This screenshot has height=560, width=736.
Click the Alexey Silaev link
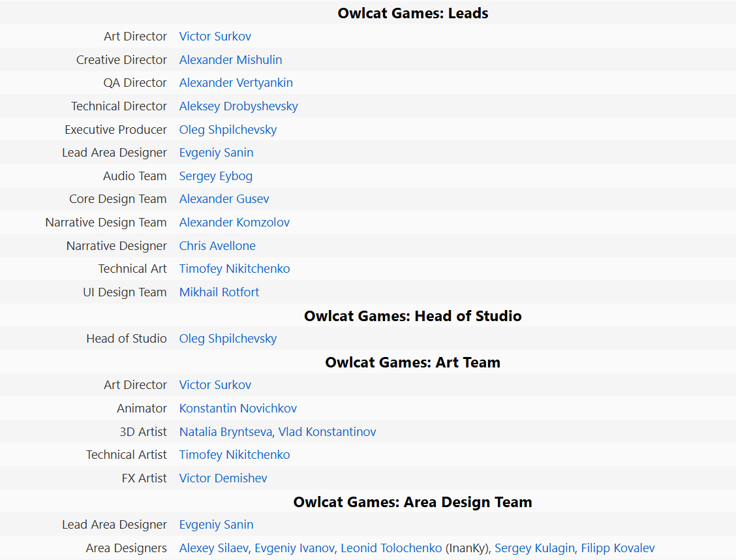point(213,548)
